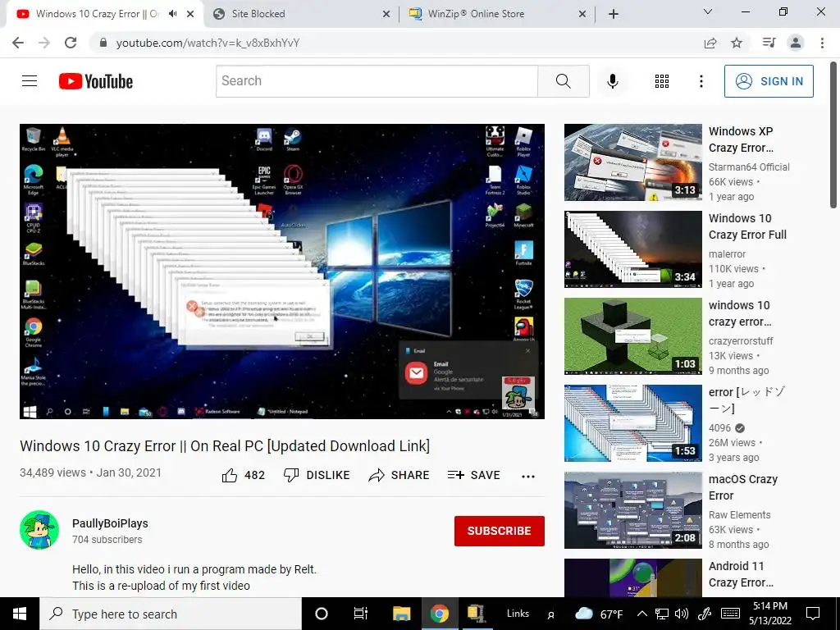Screen dimensions: 840x630
Task: Click the address bar URL
Action: (x=208, y=43)
